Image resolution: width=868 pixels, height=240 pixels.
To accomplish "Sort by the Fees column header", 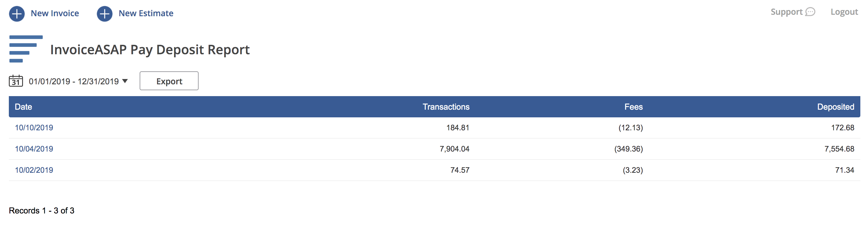I will click(x=633, y=107).
